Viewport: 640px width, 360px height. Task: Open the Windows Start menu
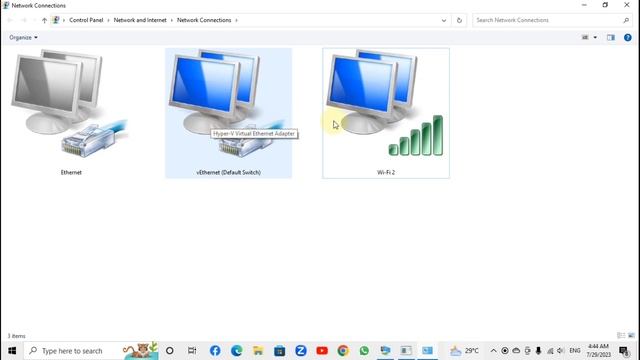[12, 351]
